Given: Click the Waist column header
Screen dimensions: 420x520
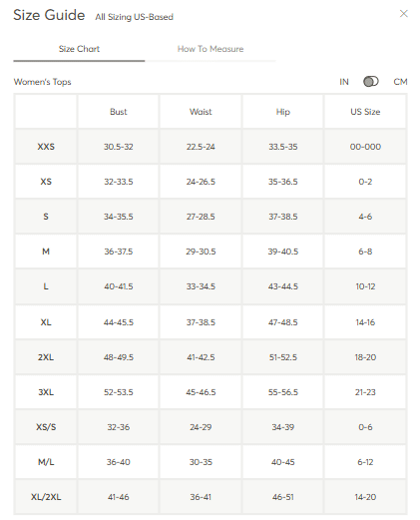Looking at the screenshot, I should (201, 112).
